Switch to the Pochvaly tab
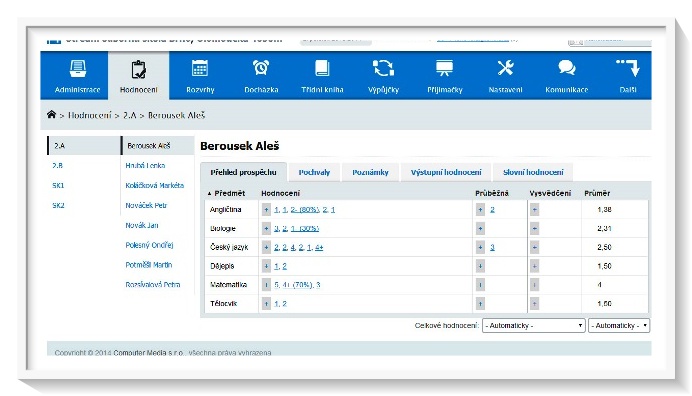Viewport: 692px width, 396px height. click(314, 172)
